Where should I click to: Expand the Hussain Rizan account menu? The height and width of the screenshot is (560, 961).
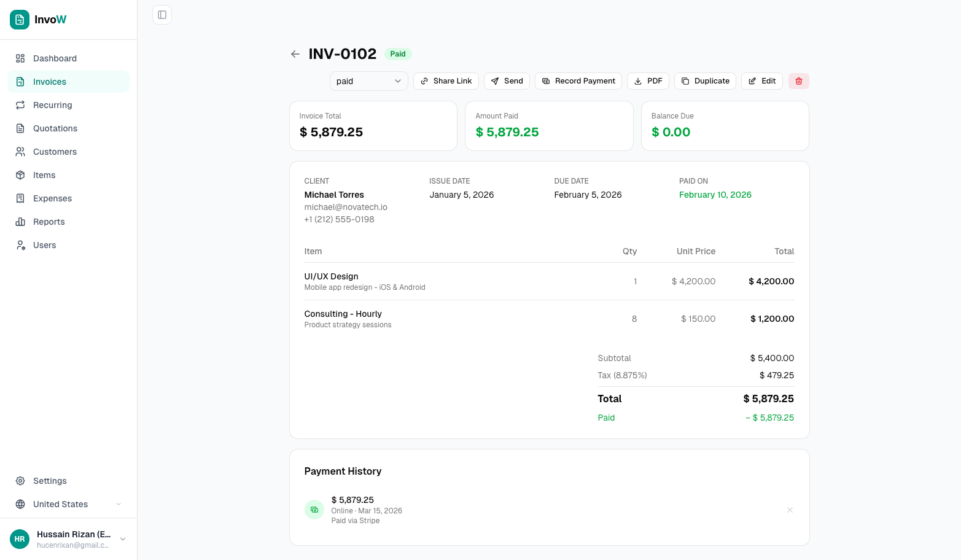[68, 539]
